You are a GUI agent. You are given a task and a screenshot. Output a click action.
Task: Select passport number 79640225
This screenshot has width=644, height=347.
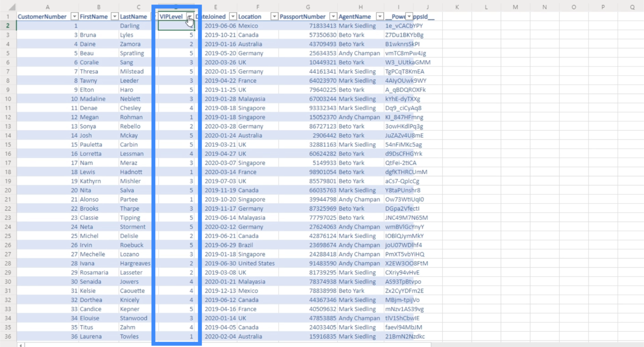tap(308, 90)
